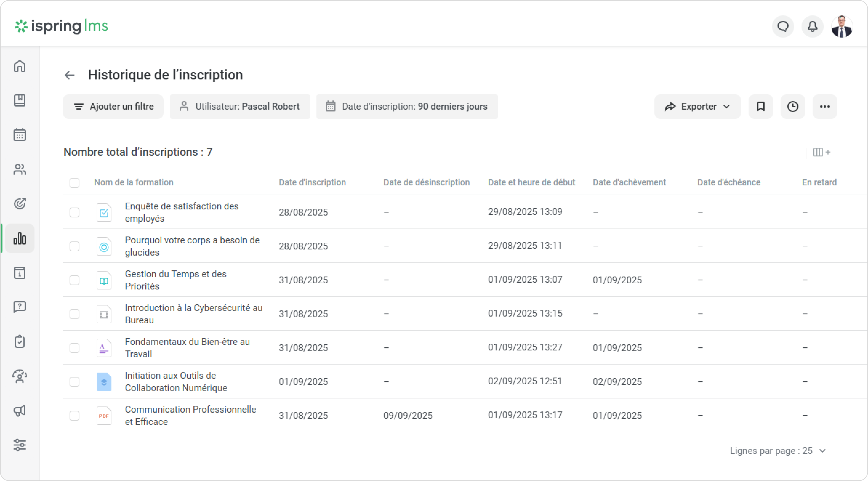
Task: Expand the Exporter dropdown
Action: [x=697, y=107]
